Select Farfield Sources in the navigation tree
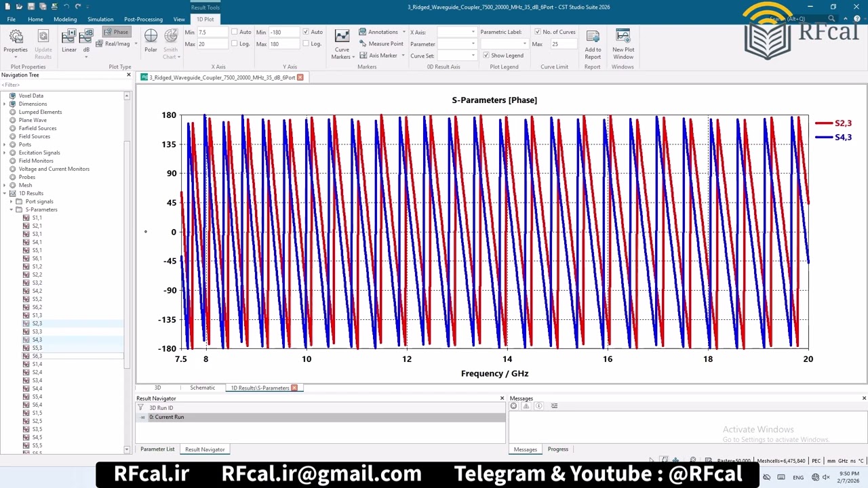The image size is (868, 488). tap(37, 128)
